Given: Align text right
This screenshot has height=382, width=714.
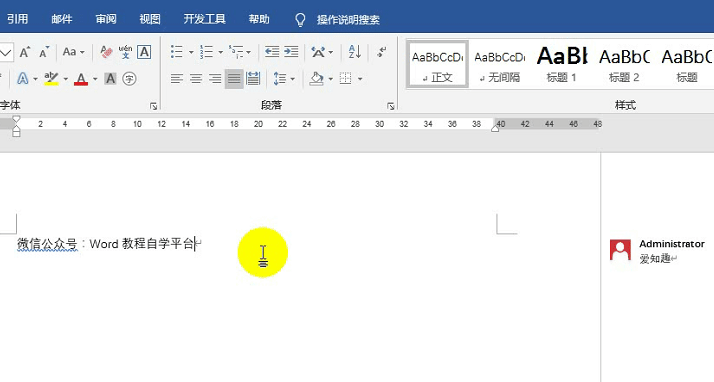Looking at the screenshot, I should click(x=215, y=79).
